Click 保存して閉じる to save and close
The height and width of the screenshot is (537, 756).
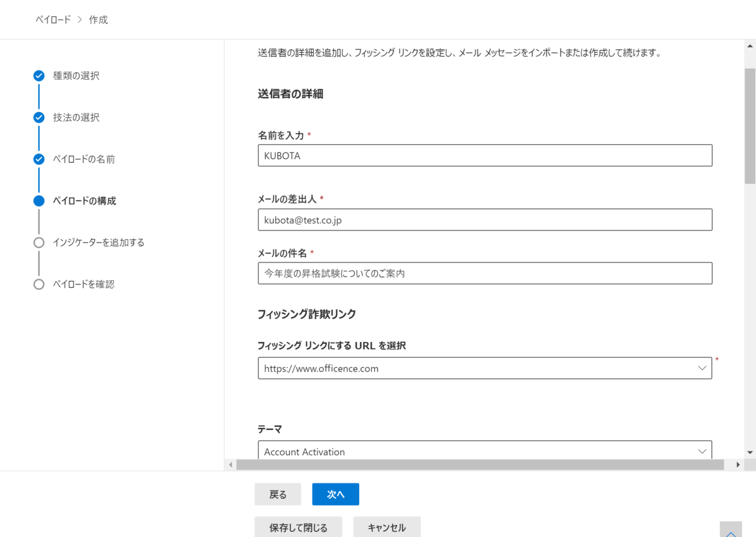pyautogui.click(x=298, y=527)
